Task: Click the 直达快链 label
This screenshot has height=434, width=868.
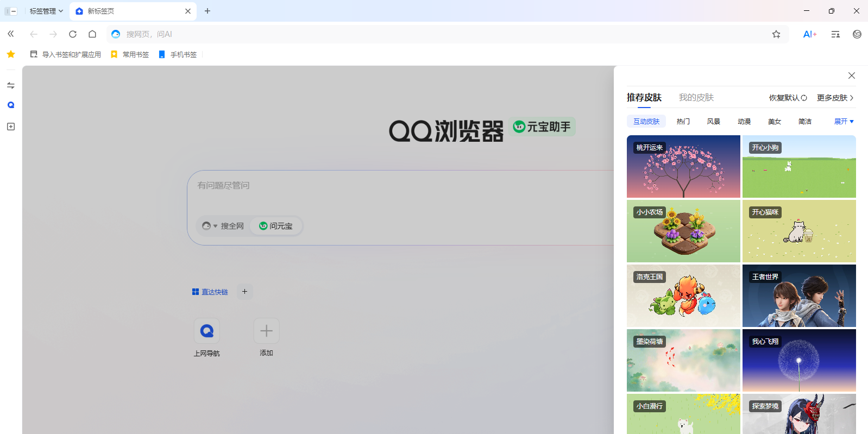Action: click(x=210, y=292)
